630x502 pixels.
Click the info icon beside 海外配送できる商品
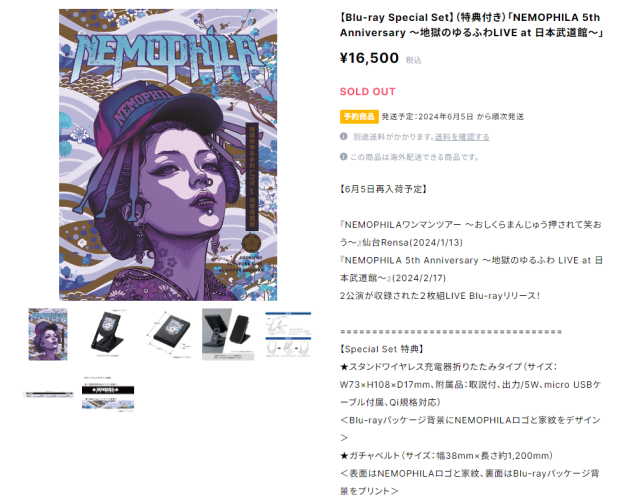click(344, 157)
